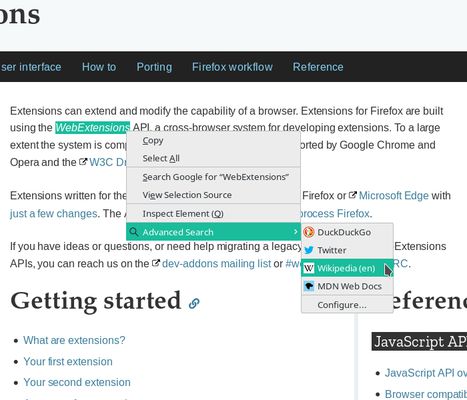Click the DuckDuckGo icon in submenu
The image size is (467, 400).
click(x=309, y=232)
